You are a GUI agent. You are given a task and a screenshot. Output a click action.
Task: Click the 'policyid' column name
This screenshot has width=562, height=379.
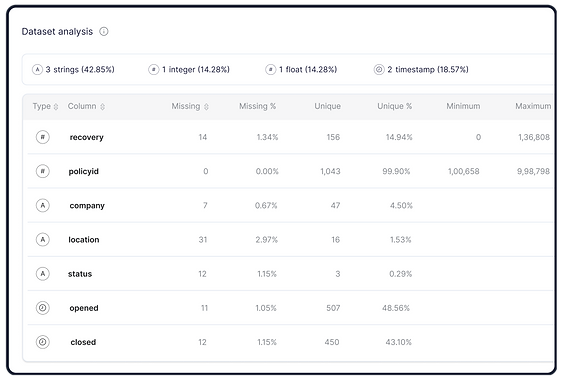[x=84, y=171]
